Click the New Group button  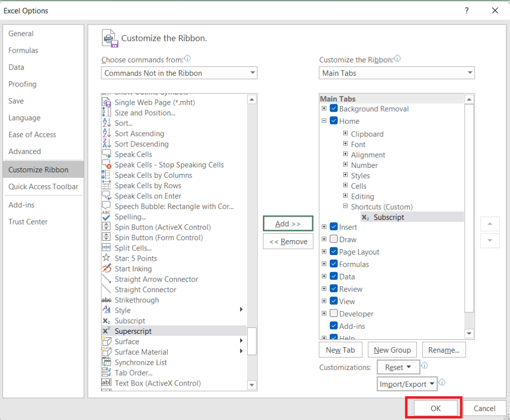pyautogui.click(x=392, y=350)
